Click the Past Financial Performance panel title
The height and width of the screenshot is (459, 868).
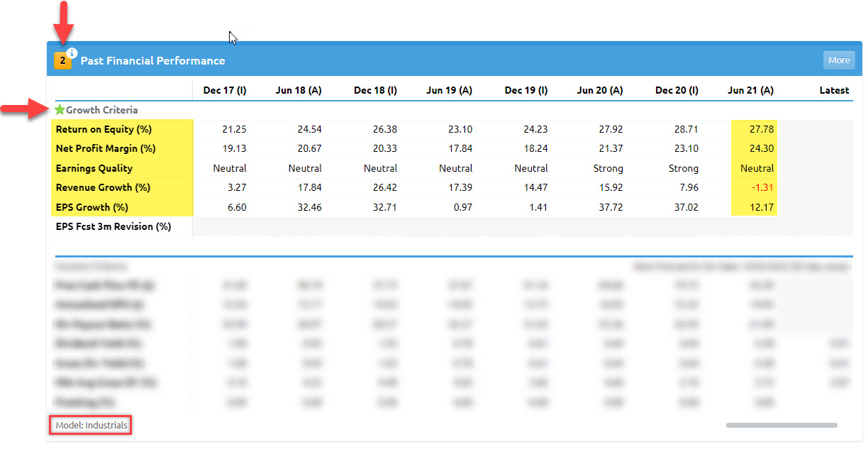(152, 61)
